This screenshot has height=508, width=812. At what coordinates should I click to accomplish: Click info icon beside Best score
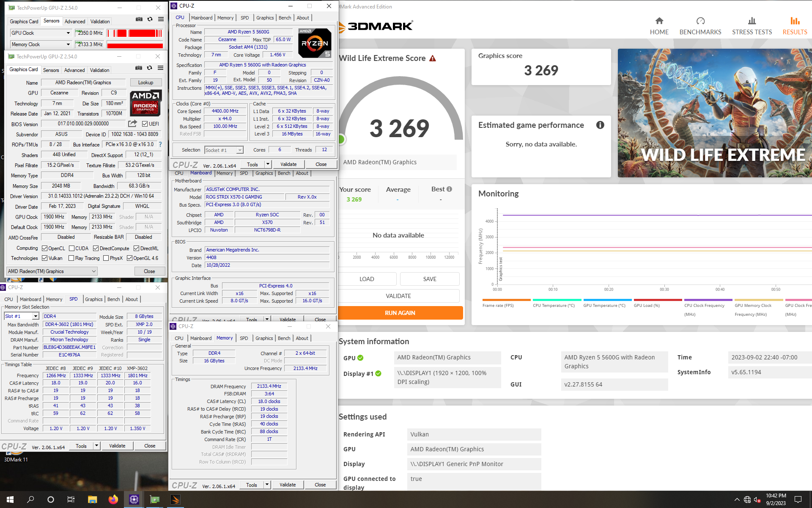click(x=449, y=189)
